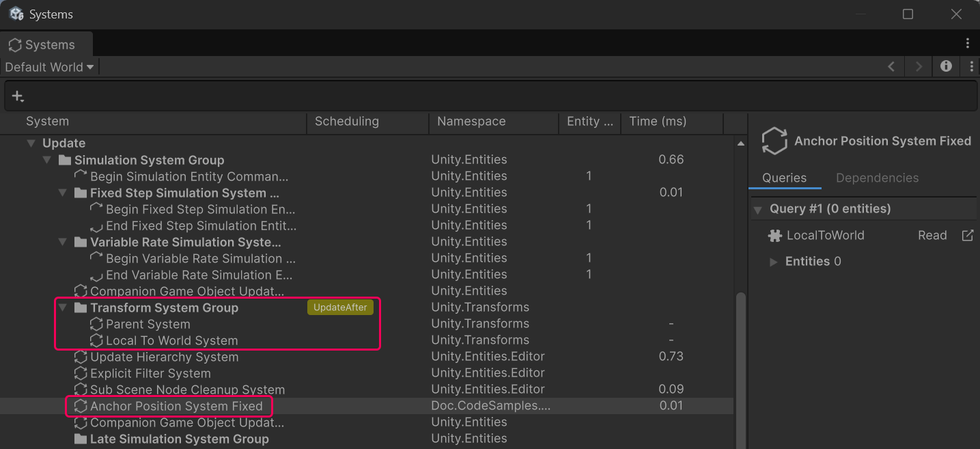Click the large system icon in inspector header

pos(774,141)
